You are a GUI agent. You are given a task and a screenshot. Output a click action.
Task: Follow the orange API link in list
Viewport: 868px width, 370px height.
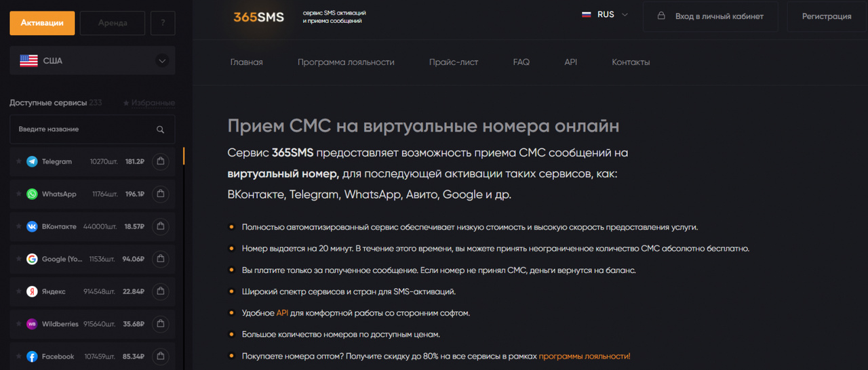click(282, 313)
